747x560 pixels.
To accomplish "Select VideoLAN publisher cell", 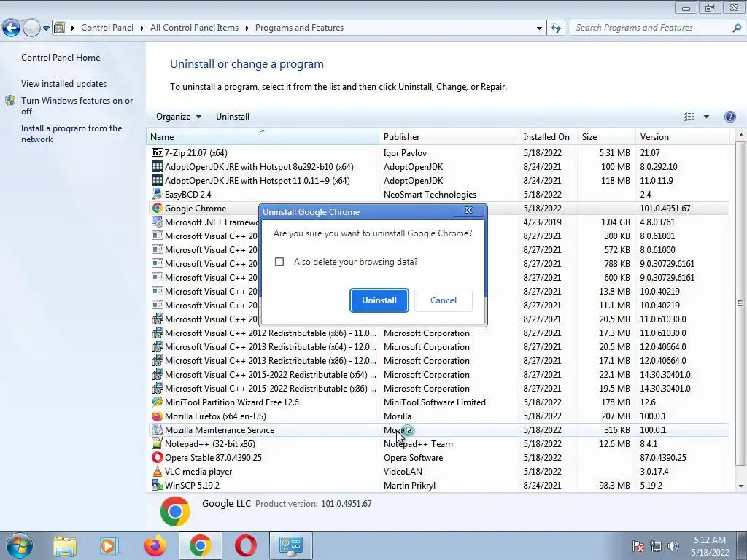I will pyautogui.click(x=403, y=472).
